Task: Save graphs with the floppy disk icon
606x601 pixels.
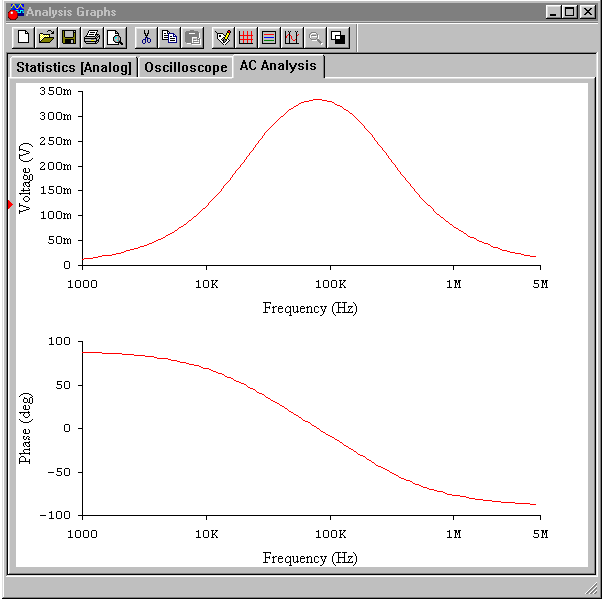Action: click(69, 37)
